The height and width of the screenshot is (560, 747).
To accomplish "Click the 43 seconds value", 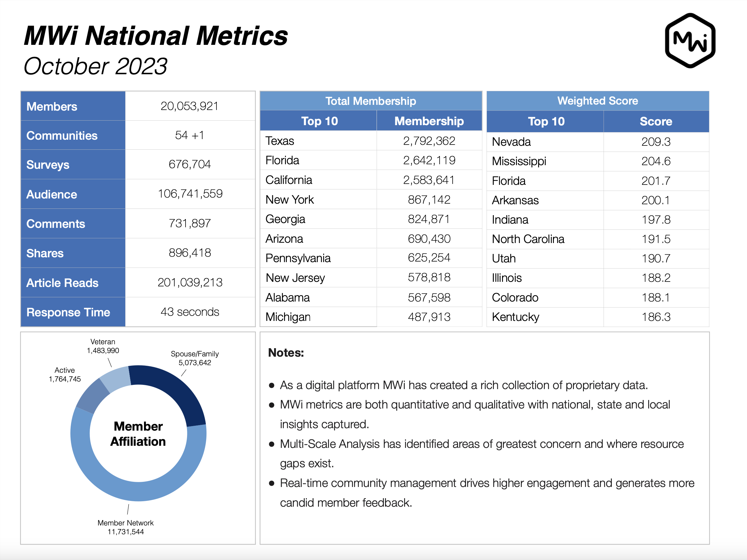I will point(190,312).
